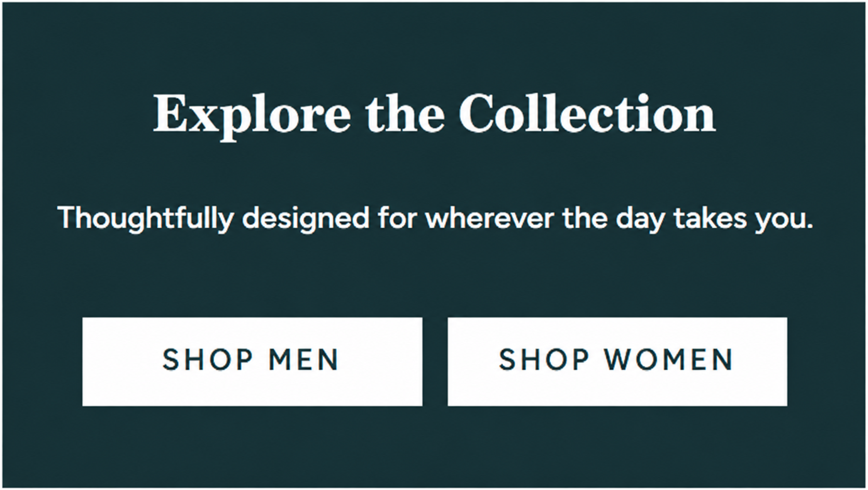Click the word Explore in the heading
This screenshot has width=868, height=490.
coord(252,117)
